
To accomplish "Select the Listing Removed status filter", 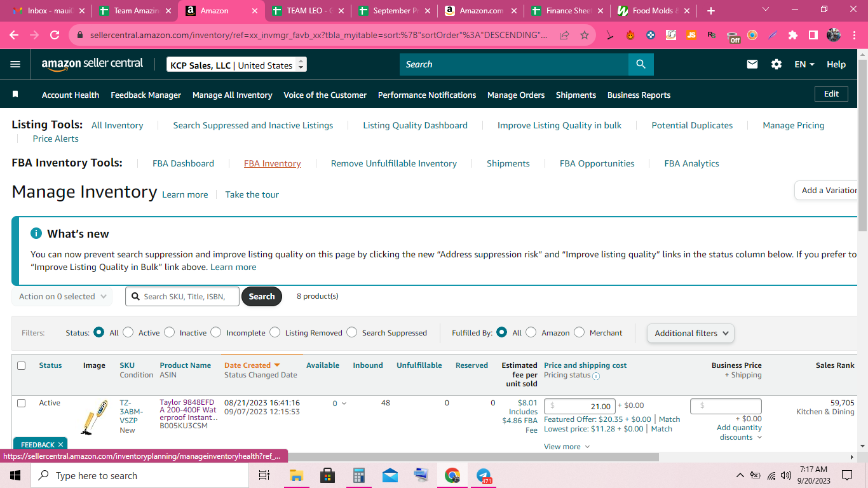I will (x=275, y=332).
